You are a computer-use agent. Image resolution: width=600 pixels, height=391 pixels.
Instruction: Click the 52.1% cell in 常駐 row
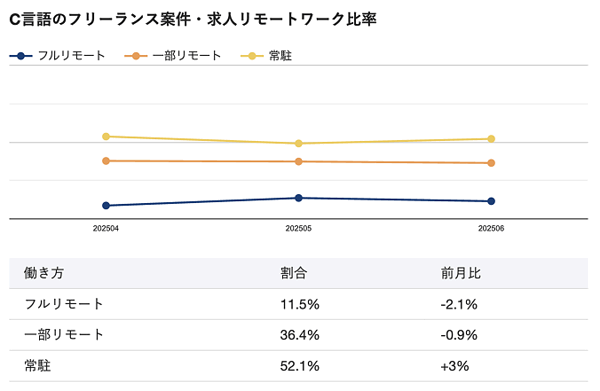coord(300,366)
